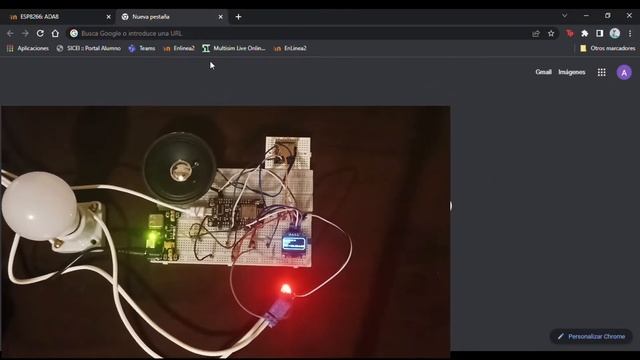This screenshot has height=360, width=640.
Task: Click the Personalizar Chrome button
Action: click(x=591, y=336)
